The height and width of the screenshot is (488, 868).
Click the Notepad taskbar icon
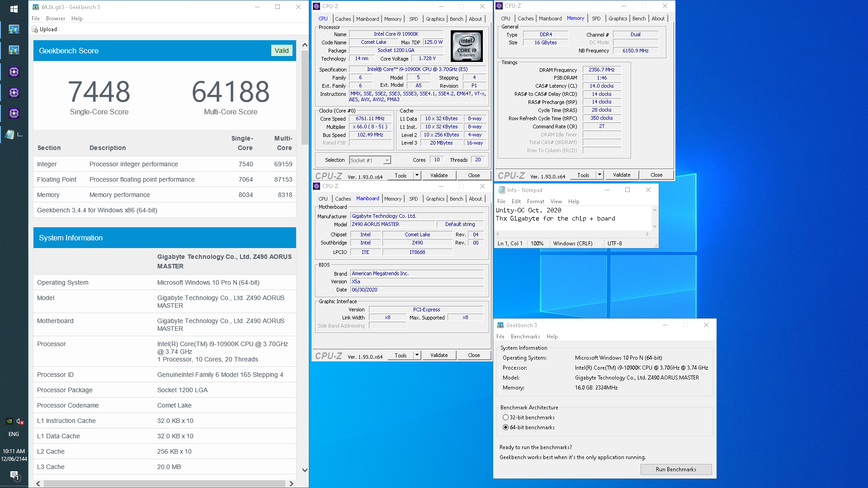[x=10, y=134]
